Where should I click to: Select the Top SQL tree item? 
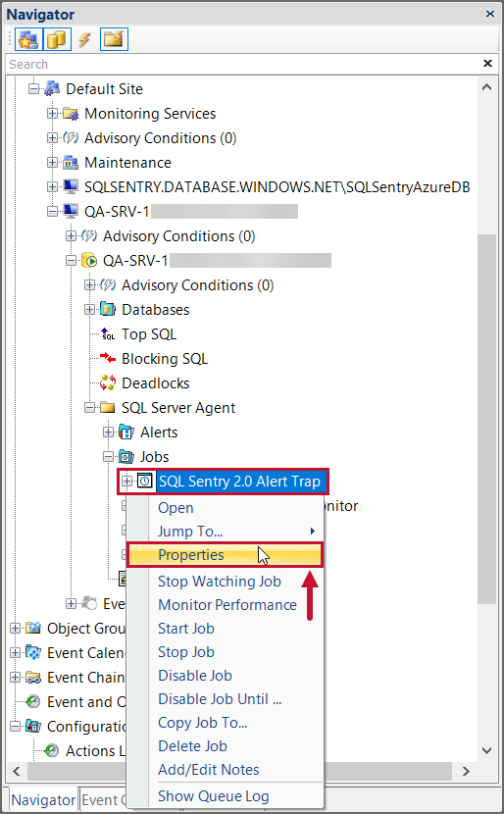149,334
